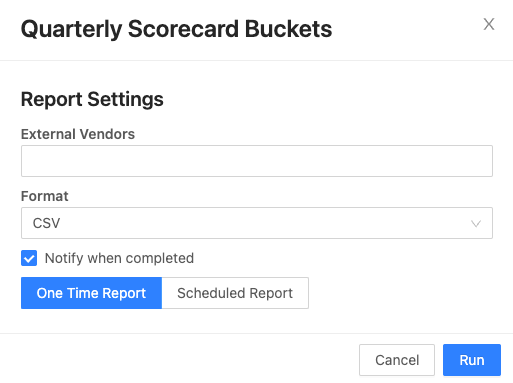Click the Report Settings heading
Viewport: 513px width, 383px height.
(92, 99)
